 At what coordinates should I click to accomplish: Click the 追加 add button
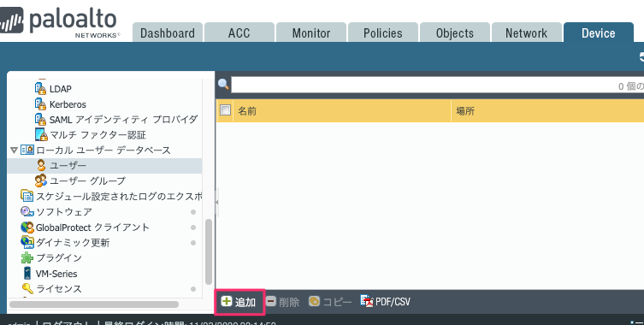tap(239, 302)
